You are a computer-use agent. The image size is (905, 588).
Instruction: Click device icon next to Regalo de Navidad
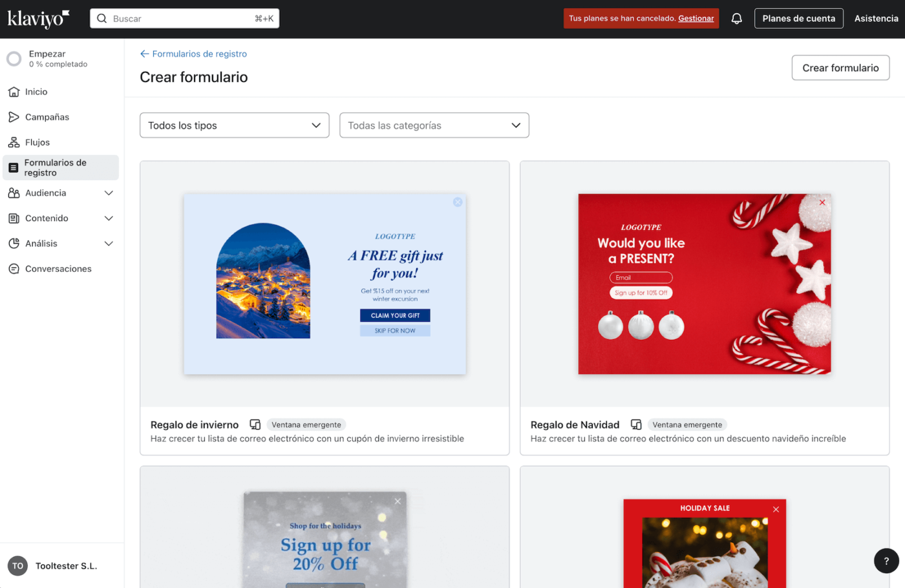pyautogui.click(x=636, y=425)
